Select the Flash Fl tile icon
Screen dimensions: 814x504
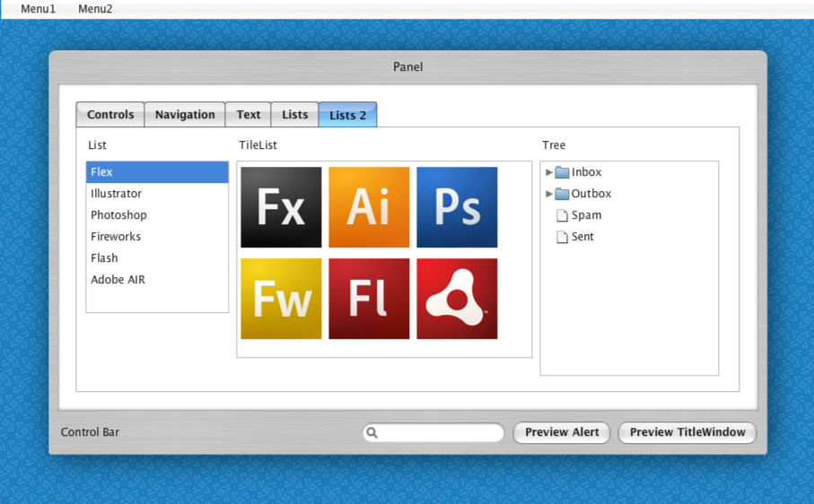click(369, 299)
